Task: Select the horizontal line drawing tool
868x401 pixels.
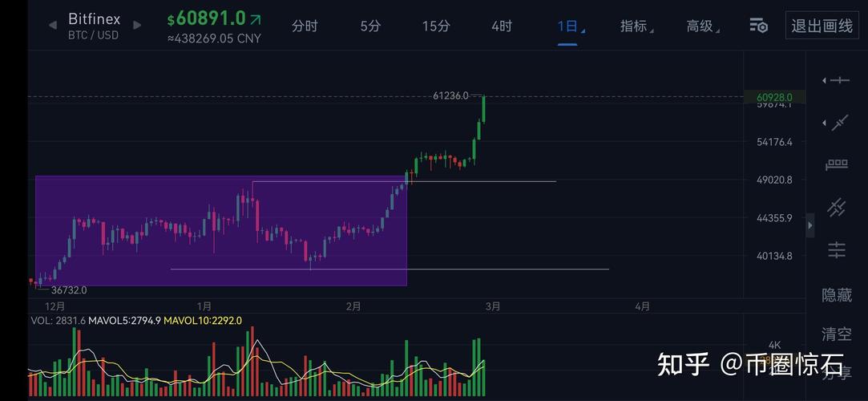Action: [x=838, y=80]
